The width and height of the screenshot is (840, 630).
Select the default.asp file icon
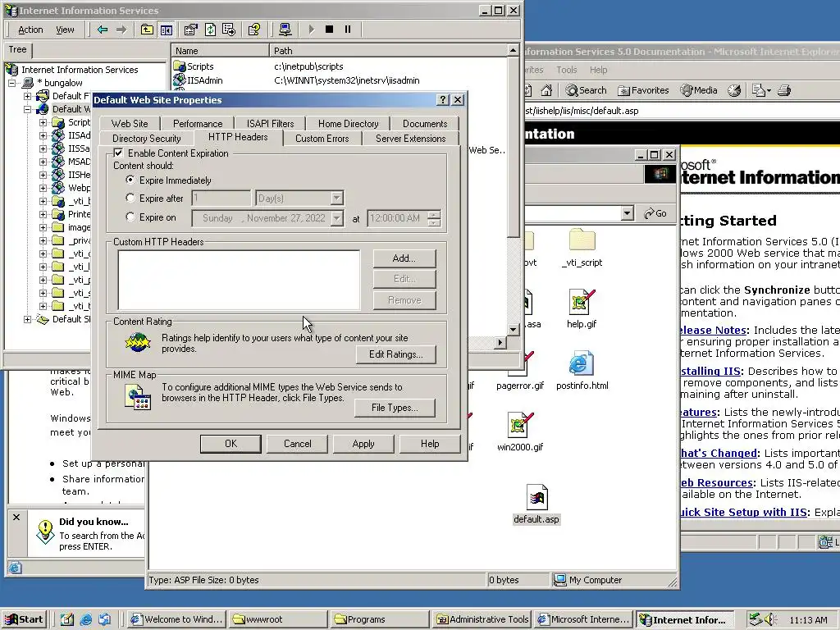point(536,497)
